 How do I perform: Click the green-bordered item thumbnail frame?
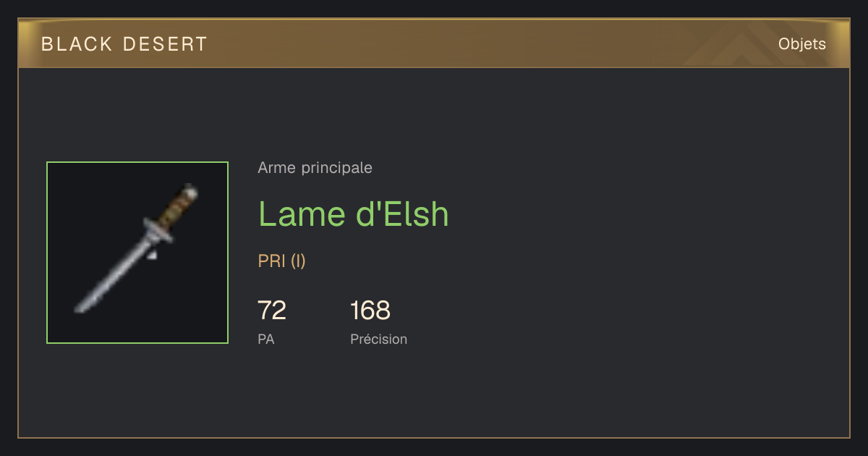point(137,253)
